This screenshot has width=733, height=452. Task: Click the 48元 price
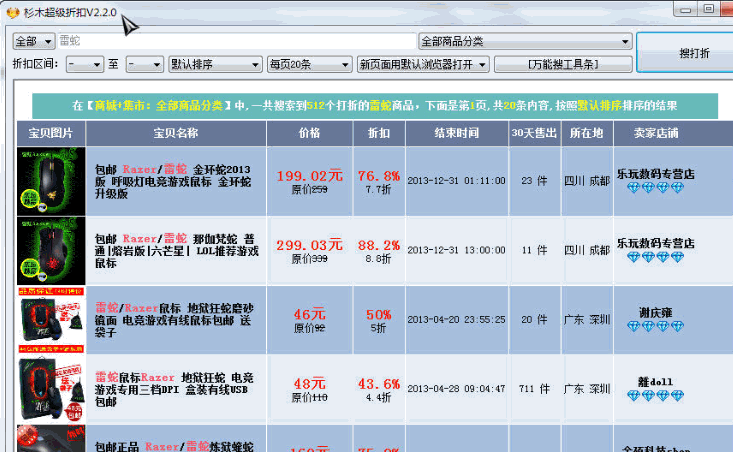[x=309, y=384]
